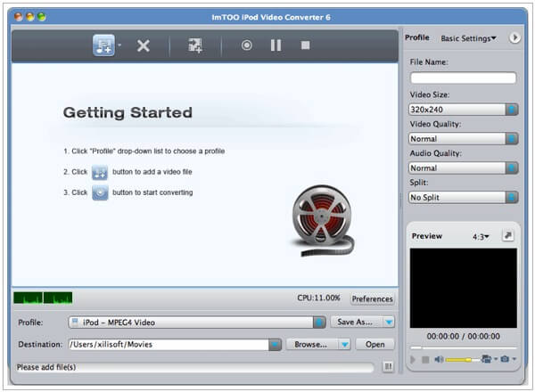Start converting with the Convert toolbar button
Image resolution: width=535 pixels, height=392 pixels.
[246, 45]
